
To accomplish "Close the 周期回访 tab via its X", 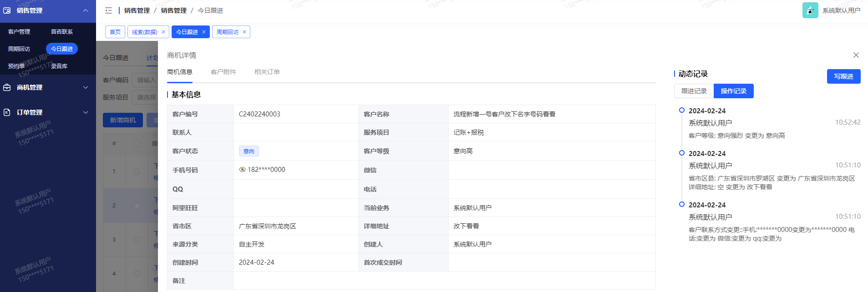I will pos(244,32).
